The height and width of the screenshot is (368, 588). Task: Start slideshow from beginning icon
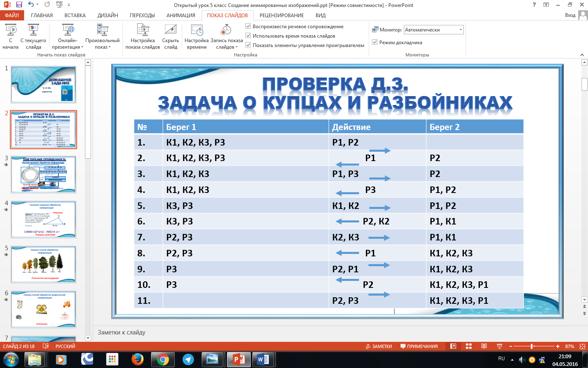pyautogui.click(x=11, y=31)
